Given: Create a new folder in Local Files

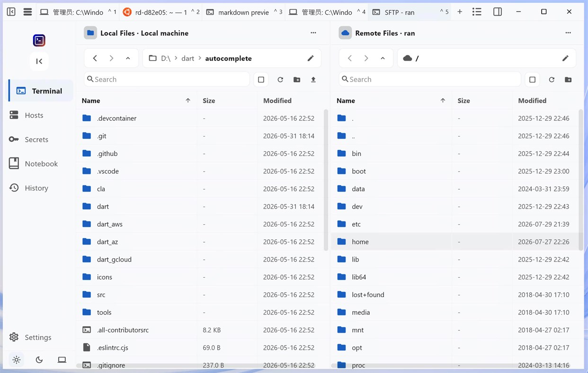Looking at the screenshot, I should point(297,80).
